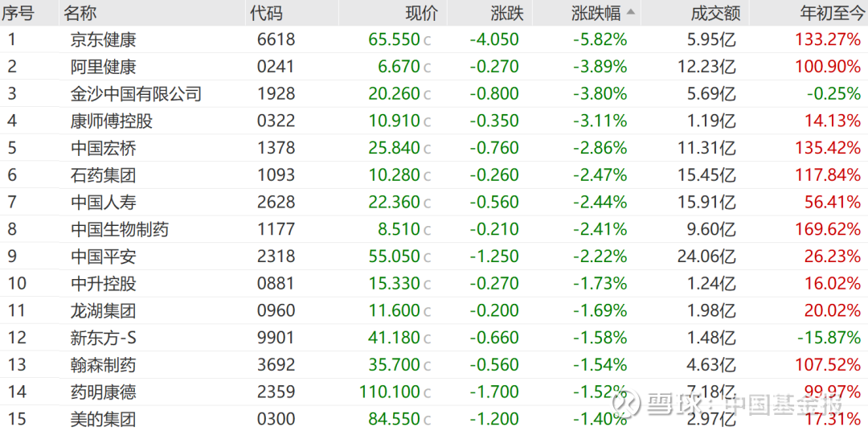Open 金沙中国有限公司 stock details
Image resolution: width=868 pixels, height=431 pixels.
(136, 94)
